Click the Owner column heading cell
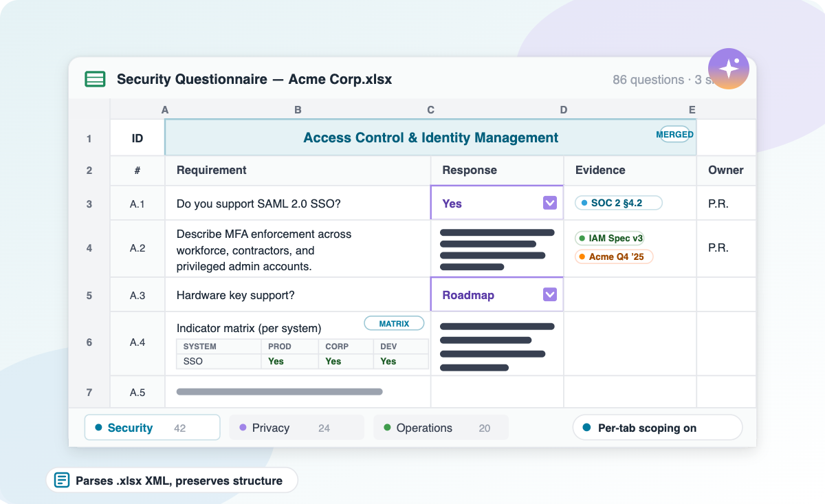 pos(726,171)
